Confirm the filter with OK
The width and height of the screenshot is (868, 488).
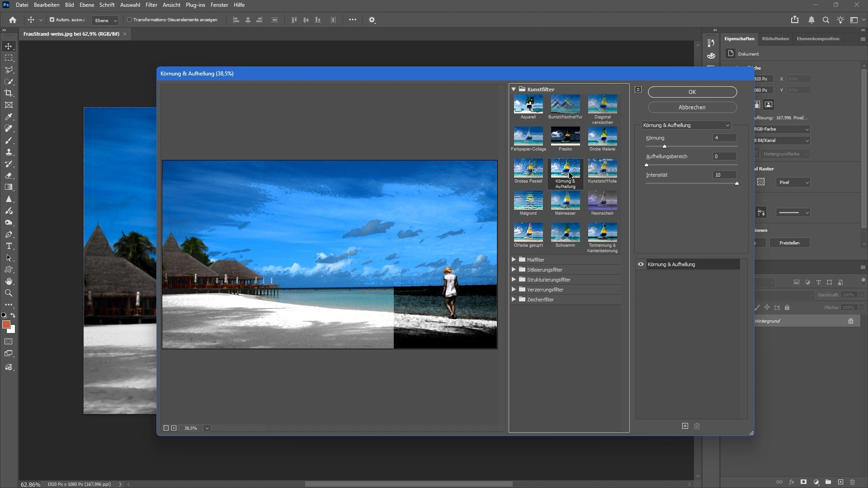[x=692, y=92]
